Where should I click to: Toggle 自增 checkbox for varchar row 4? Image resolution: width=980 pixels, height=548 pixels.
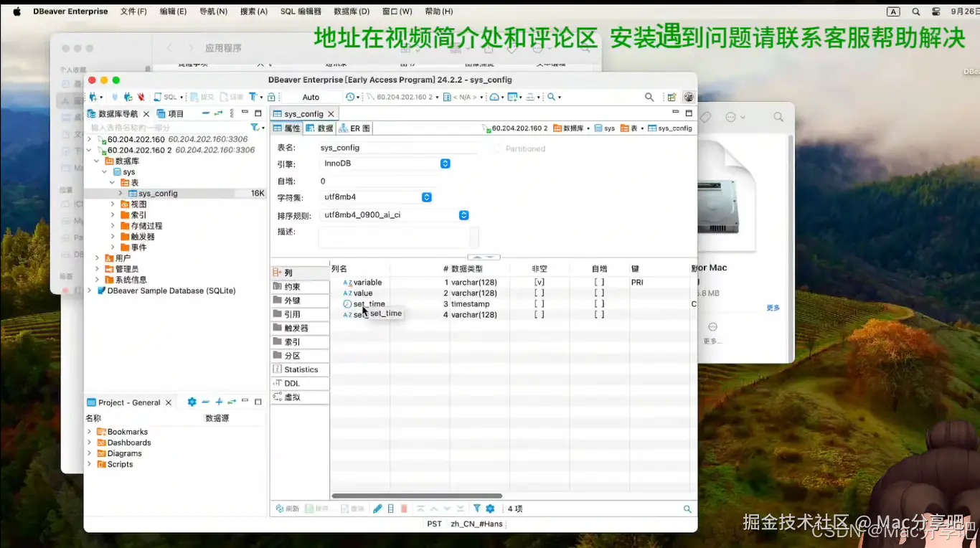[599, 314]
